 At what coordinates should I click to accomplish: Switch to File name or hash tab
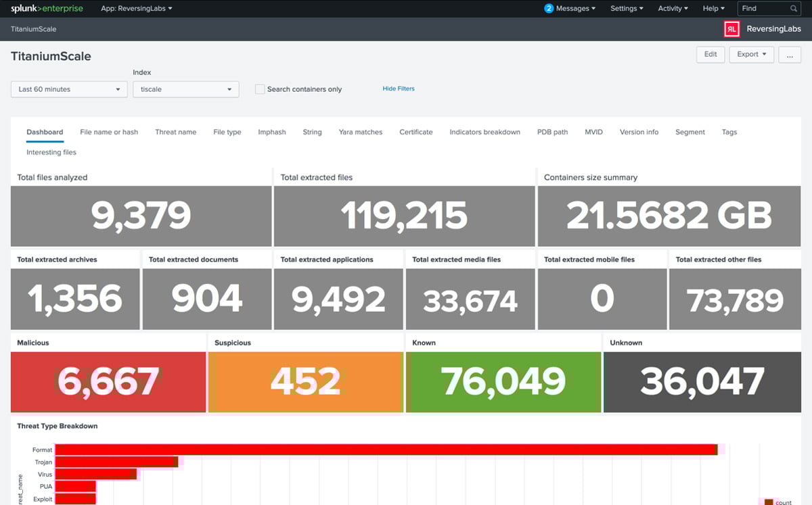point(109,132)
